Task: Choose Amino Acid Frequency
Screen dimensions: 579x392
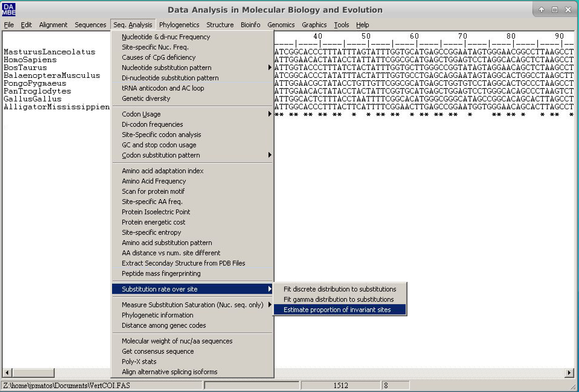Action: pyautogui.click(x=192, y=181)
